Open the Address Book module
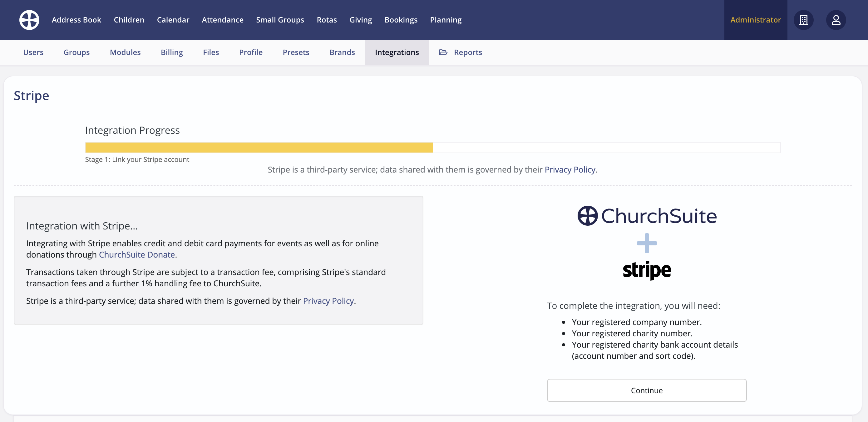 tap(76, 20)
